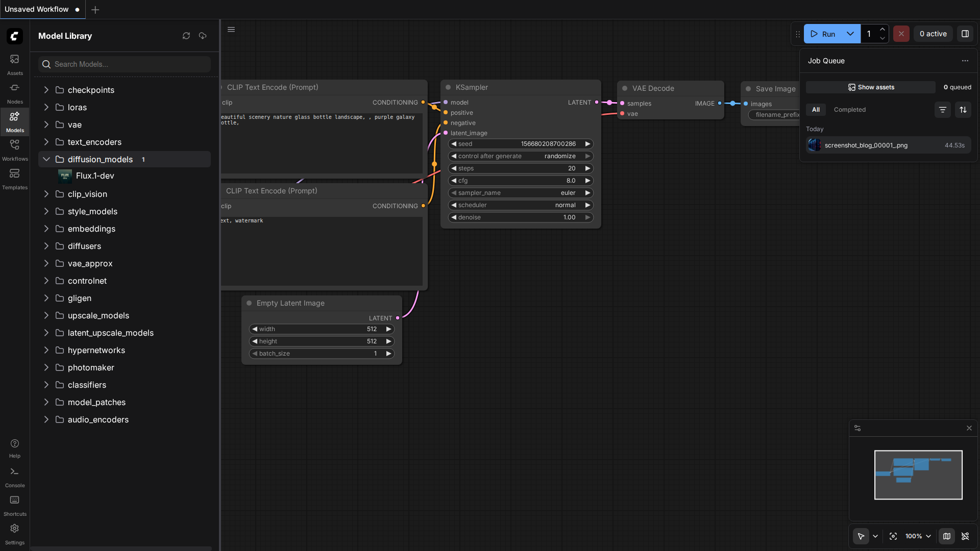Open the Console panel

click(15, 477)
